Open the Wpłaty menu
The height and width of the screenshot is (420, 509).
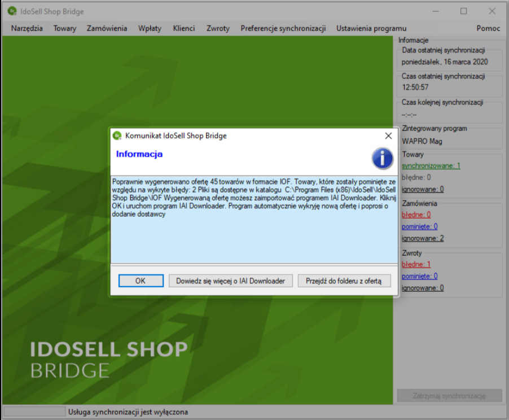(150, 29)
